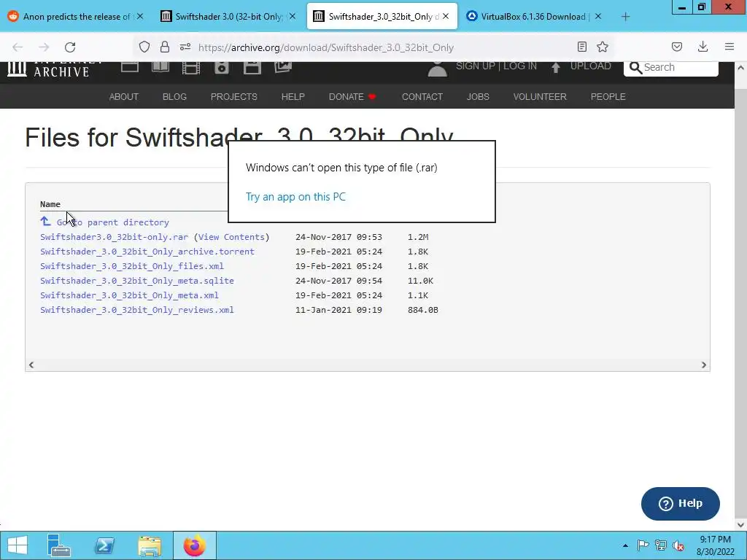Open the texts book icon in navbar
The image size is (747, 560).
click(x=160, y=66)
